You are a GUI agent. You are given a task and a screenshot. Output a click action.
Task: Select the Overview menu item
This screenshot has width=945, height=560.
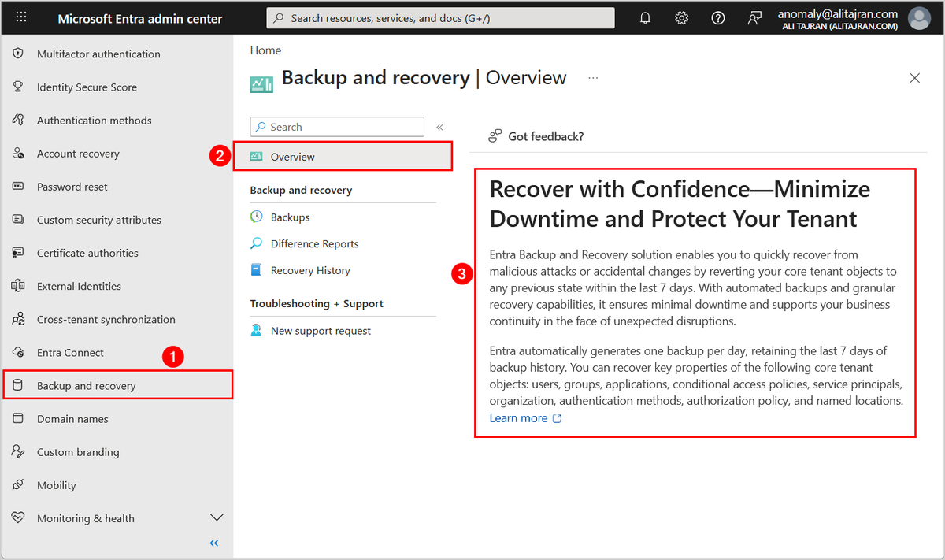coord(343,157)
